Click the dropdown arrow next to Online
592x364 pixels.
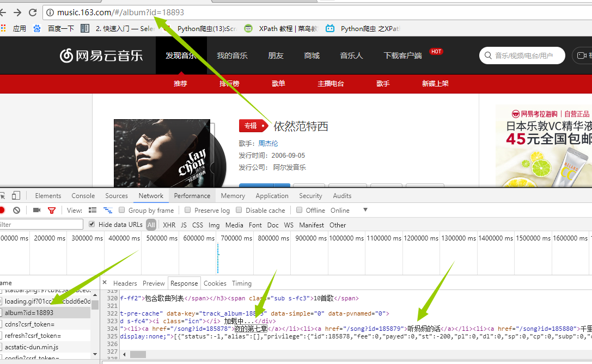click(365, 210)
